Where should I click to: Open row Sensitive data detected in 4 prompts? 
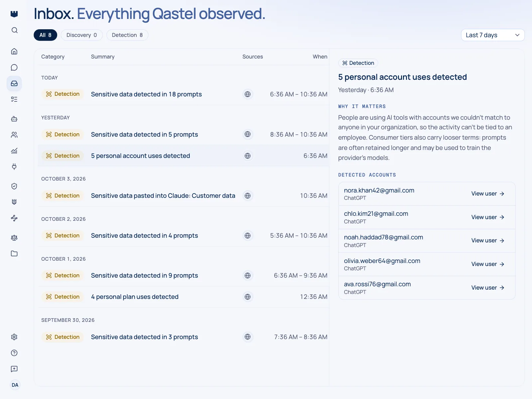(184, 235)
